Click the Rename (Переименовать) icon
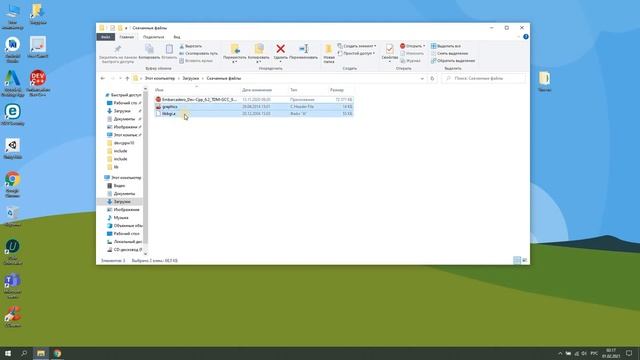 tap(303, 49)
